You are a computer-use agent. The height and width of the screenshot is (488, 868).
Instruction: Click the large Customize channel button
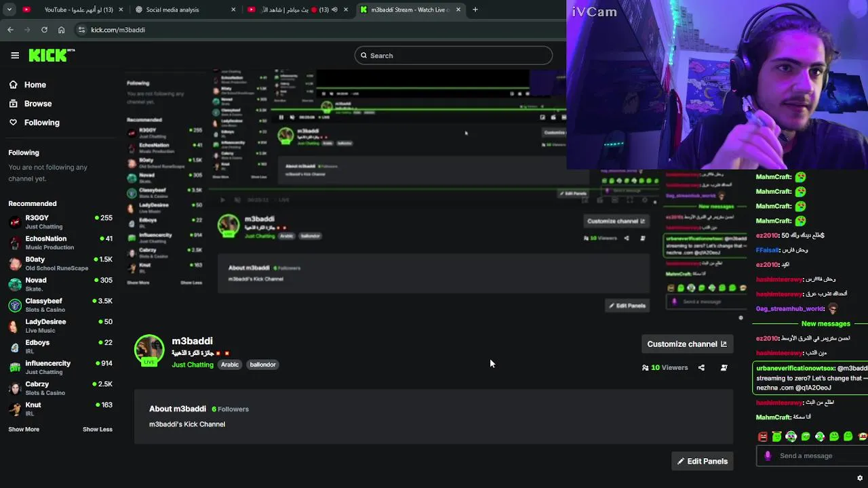point(687,344)
